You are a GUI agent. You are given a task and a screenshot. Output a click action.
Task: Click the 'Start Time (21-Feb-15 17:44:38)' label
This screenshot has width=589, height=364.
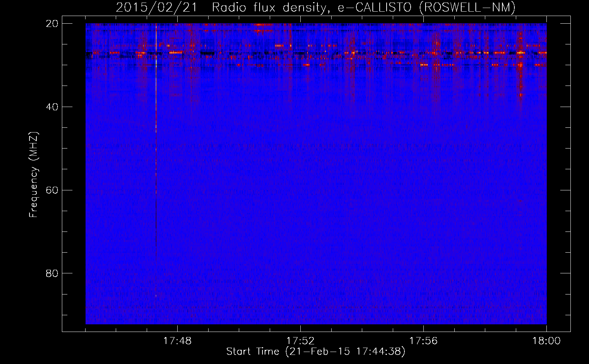pyautogui.click(x=316, y=352)
